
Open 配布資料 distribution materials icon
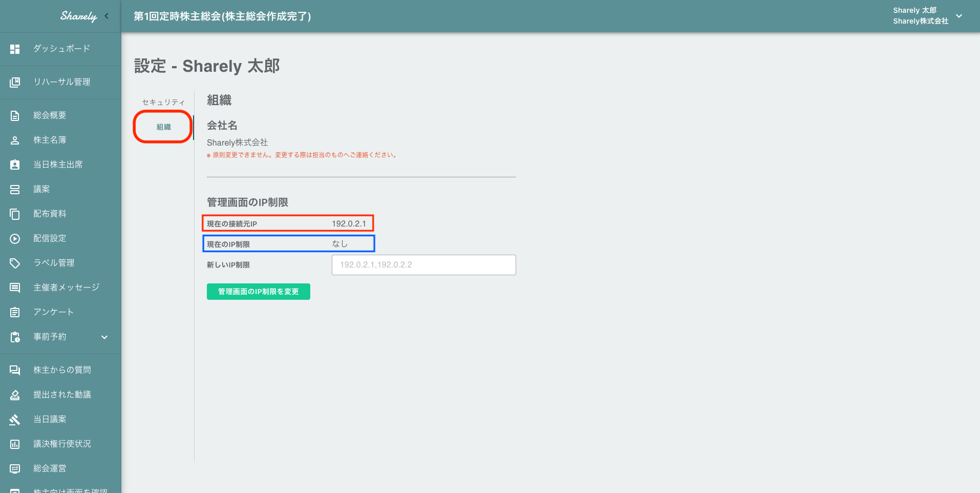tap(14, 213)
